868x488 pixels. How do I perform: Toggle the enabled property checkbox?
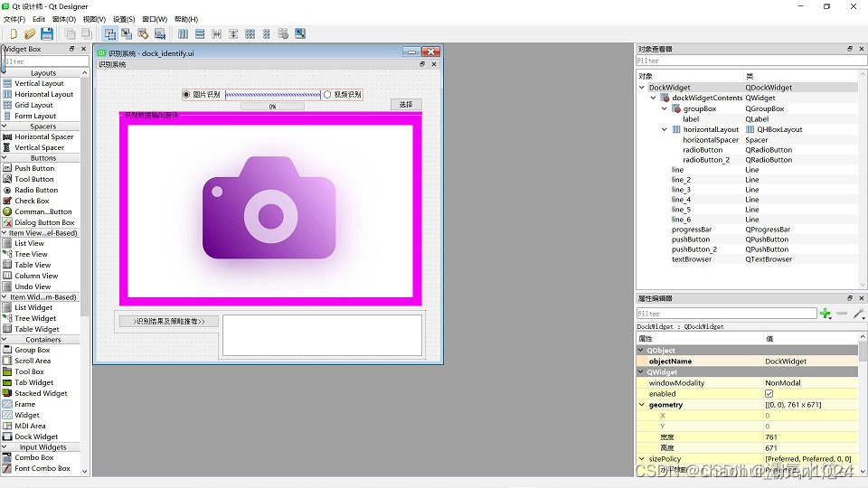point(769,394)
